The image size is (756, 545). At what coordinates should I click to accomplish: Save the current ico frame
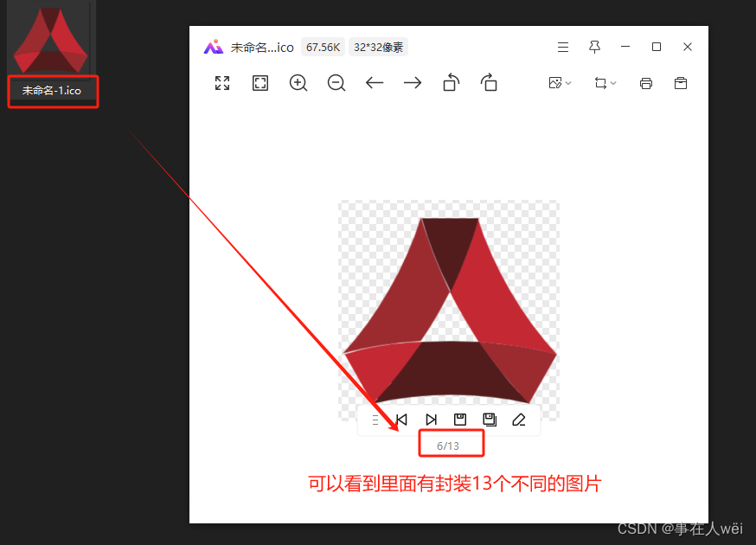pyautogui.click(x=459, y=420)
